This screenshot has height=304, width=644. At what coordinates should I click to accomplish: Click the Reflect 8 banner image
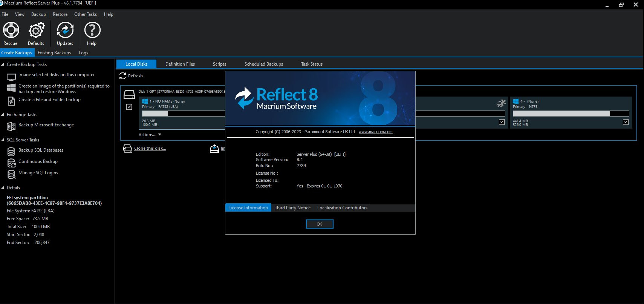tap(320, 98)
